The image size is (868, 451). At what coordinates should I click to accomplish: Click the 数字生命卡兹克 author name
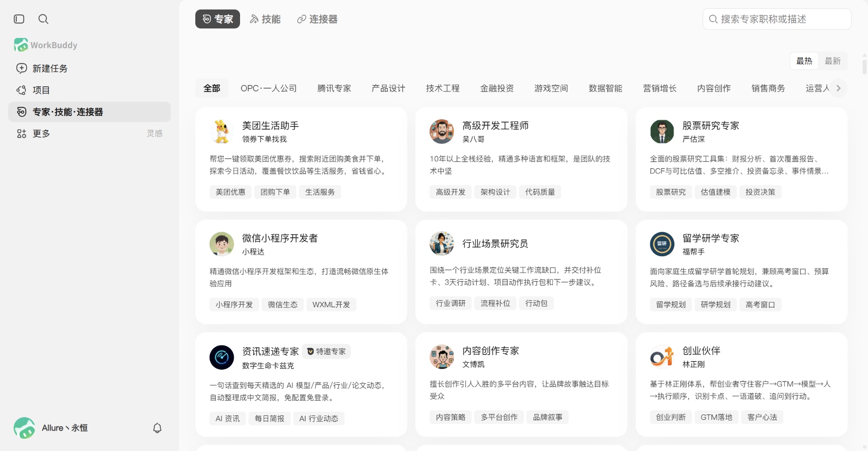(268, 366)
